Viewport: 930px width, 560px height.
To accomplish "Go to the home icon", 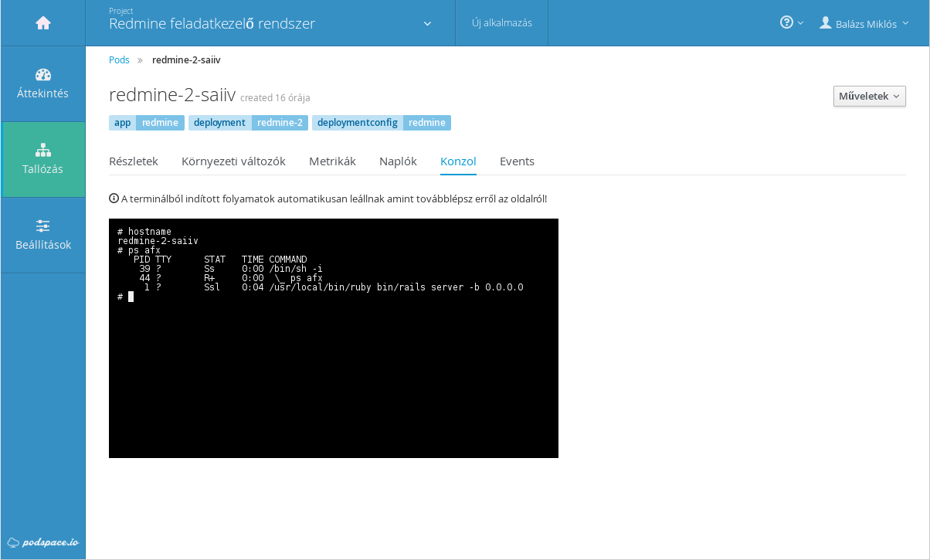I will coord(43,23).
